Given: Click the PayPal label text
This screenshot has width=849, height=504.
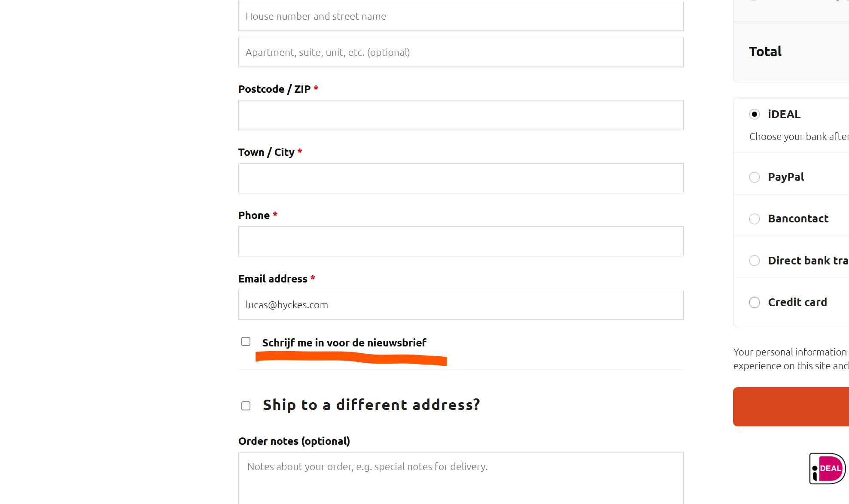Looking at the screenshot, I should [786, 177].
